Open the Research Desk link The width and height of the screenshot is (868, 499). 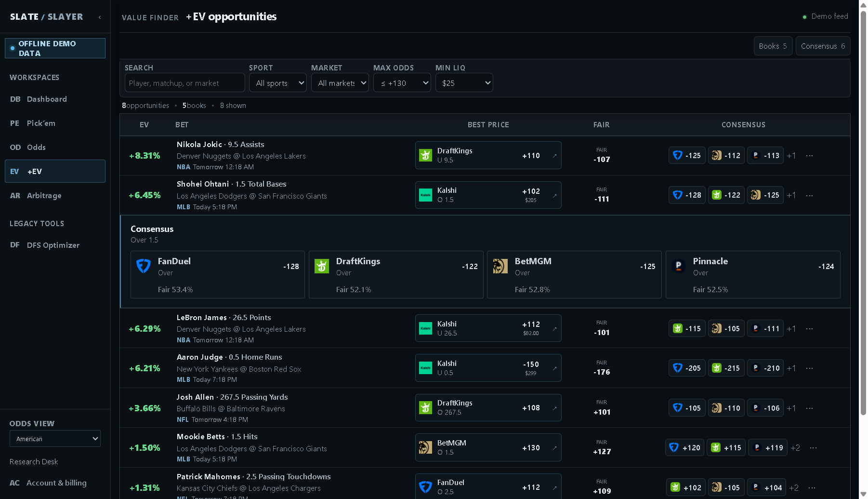(34, 461)
